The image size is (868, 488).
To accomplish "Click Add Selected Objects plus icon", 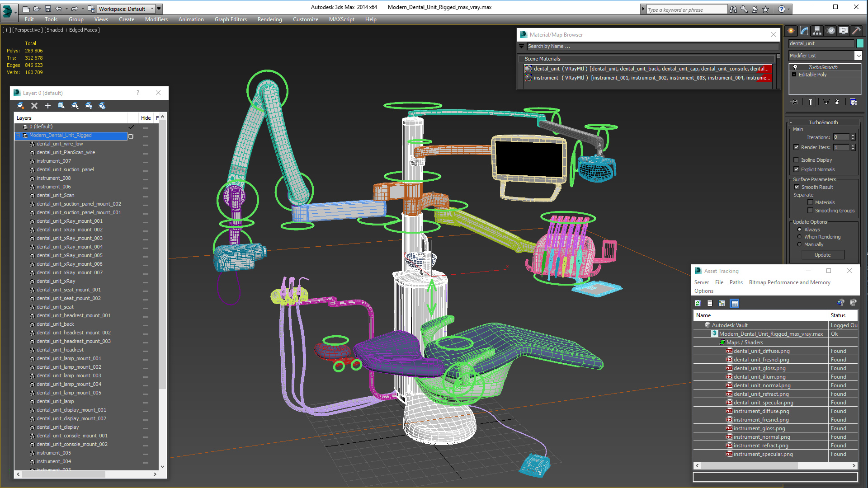I will coord(48,106).
